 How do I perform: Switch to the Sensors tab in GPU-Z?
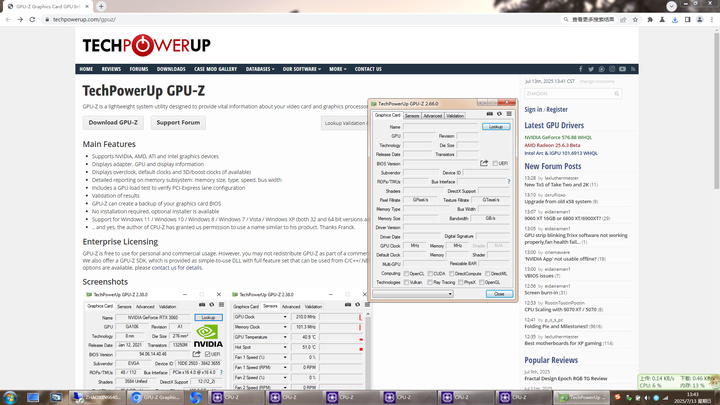(412, 116)
